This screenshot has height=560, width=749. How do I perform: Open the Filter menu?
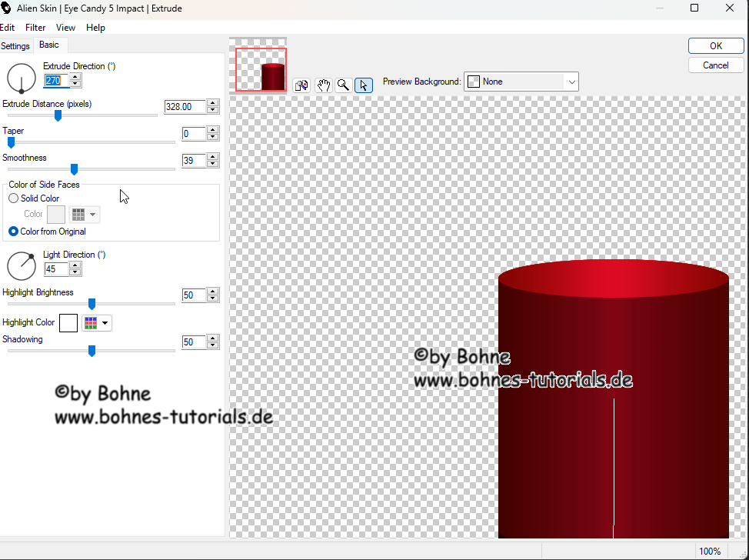[x=35, y=28]
